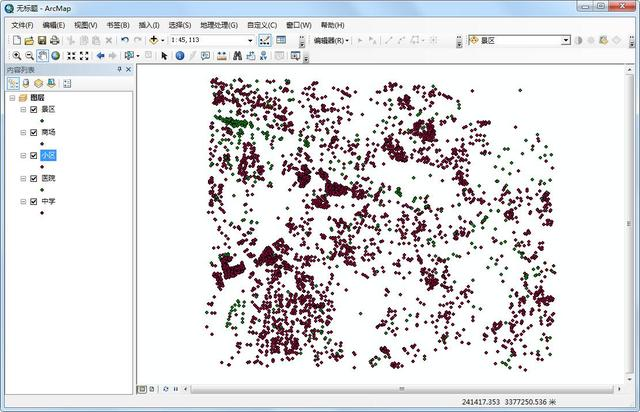Image resolution: width=640 pixels, height=412 pixels.
Task: Collapse the 商场 layer legend
Action: click(23, 132)
